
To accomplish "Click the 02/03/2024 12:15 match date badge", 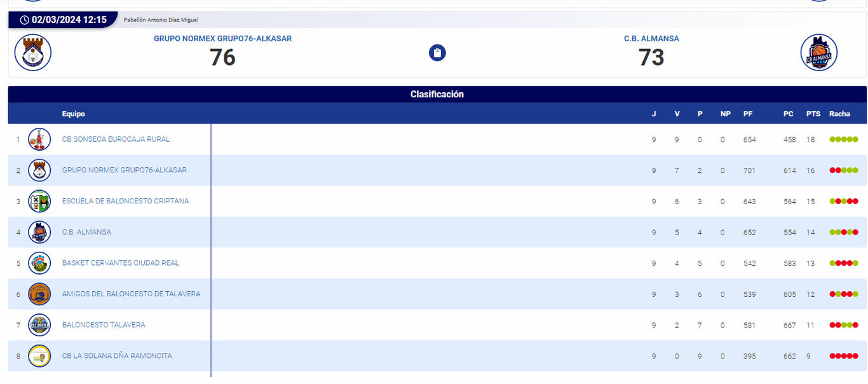I will coord(62,20).
